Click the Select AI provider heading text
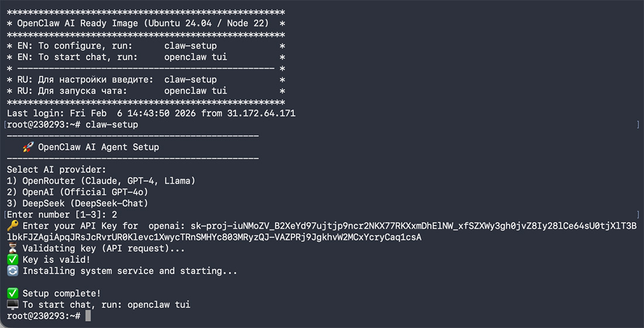Viewport: 644px width, 328px height. coord(57,170)
